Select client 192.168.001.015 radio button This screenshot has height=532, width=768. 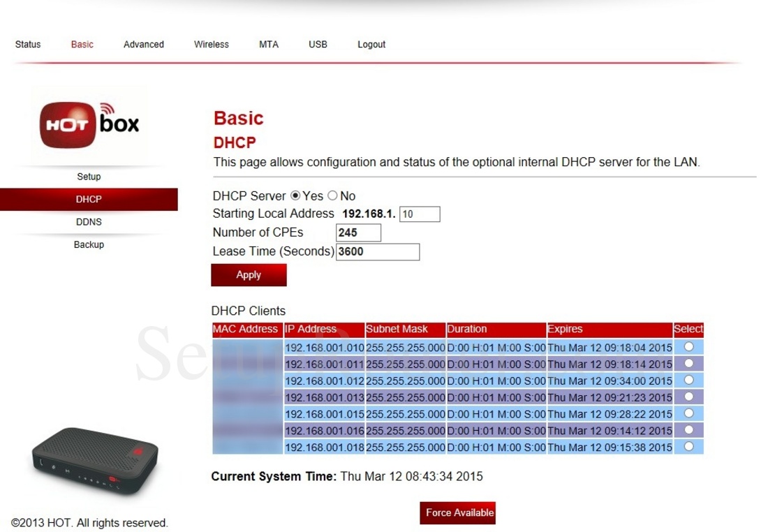pos(688,413)
